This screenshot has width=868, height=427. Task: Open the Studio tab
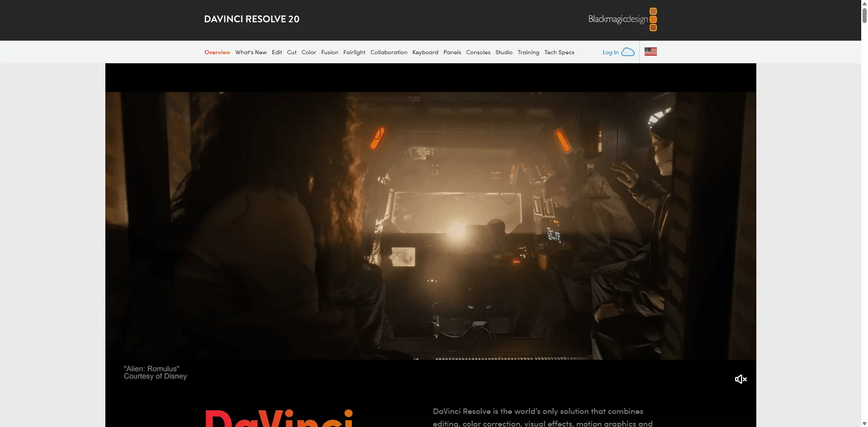click(504, 52)
